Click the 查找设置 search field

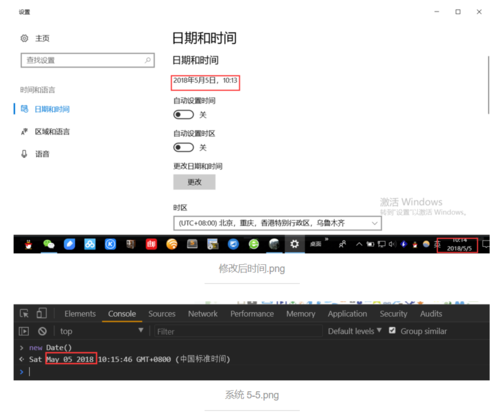tap(87, 60)
